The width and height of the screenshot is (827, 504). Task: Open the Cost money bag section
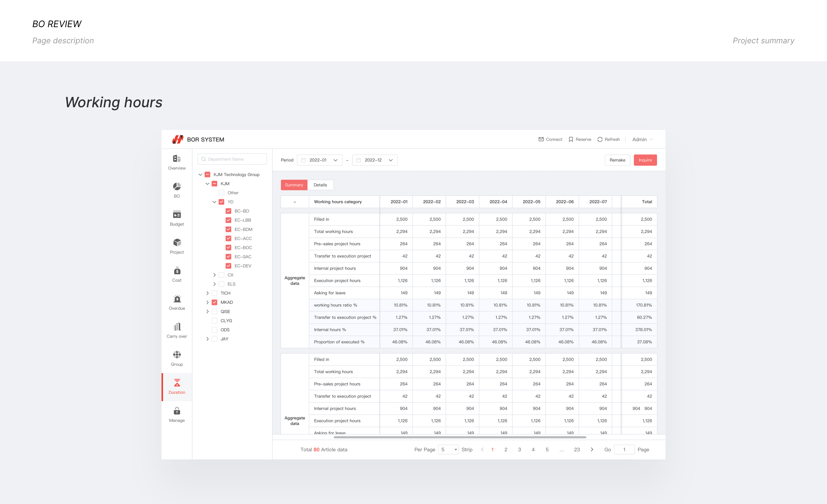177,275
